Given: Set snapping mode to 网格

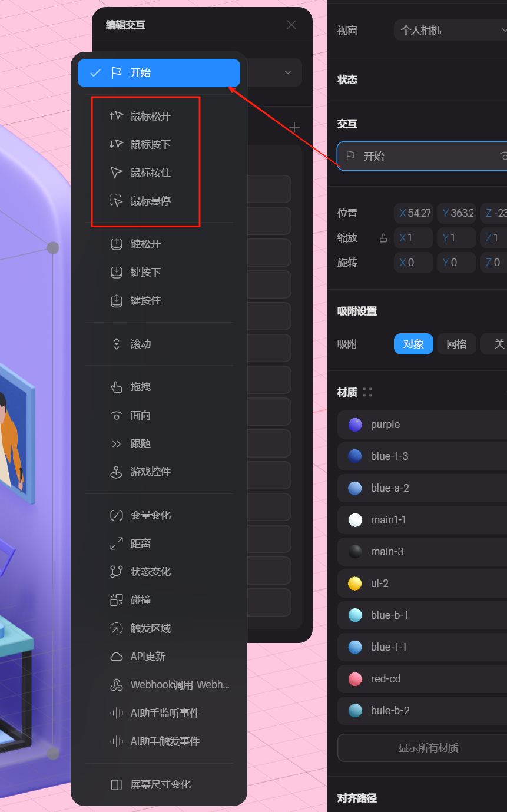Looking at the screenshot, I should [456, 344].
